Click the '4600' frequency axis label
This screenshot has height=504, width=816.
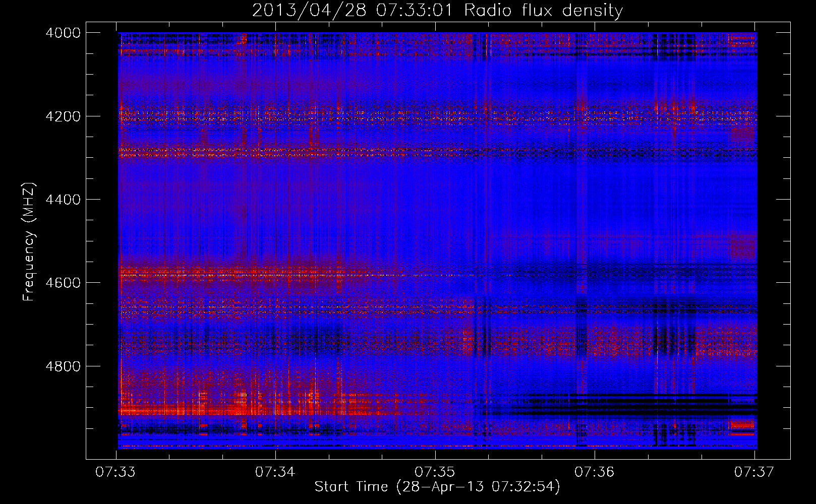tap(63, 283)
